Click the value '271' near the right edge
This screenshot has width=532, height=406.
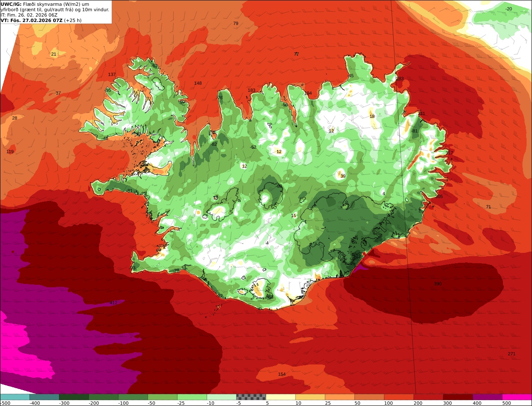point(512,354)
